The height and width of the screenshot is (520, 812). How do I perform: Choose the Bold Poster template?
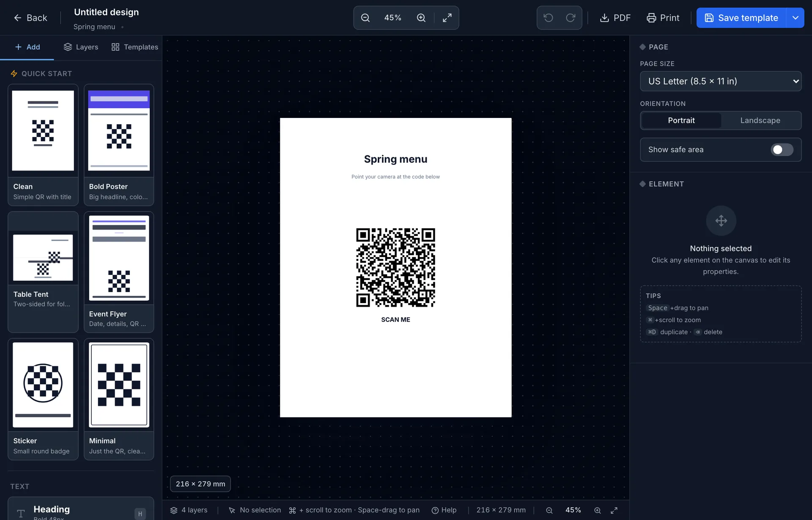click(x=119, y=145)
